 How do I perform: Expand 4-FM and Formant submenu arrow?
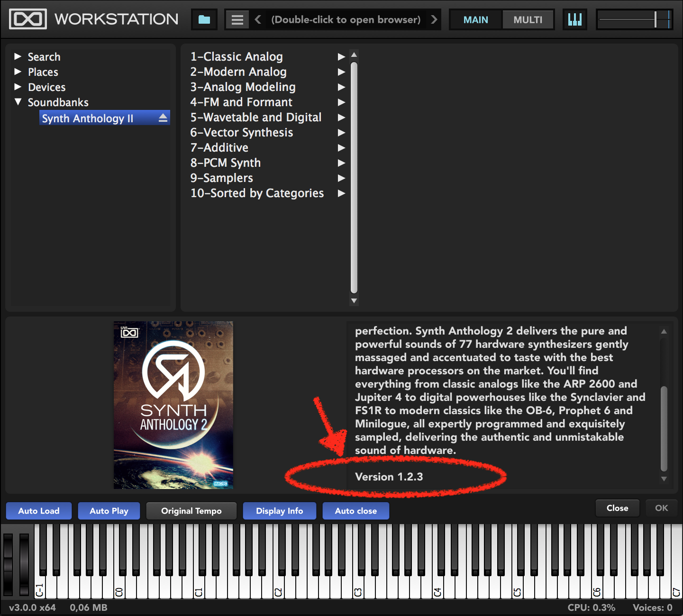[341, 102]
